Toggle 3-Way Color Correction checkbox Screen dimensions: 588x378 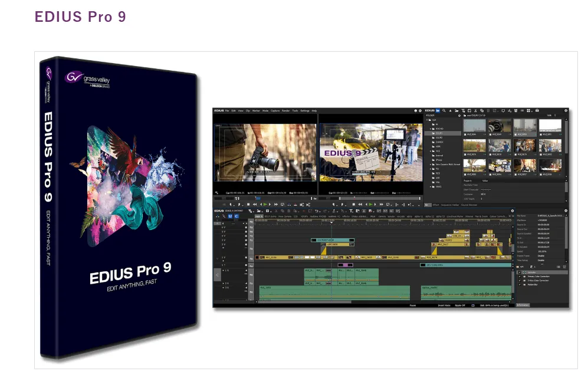coord(520,281)
